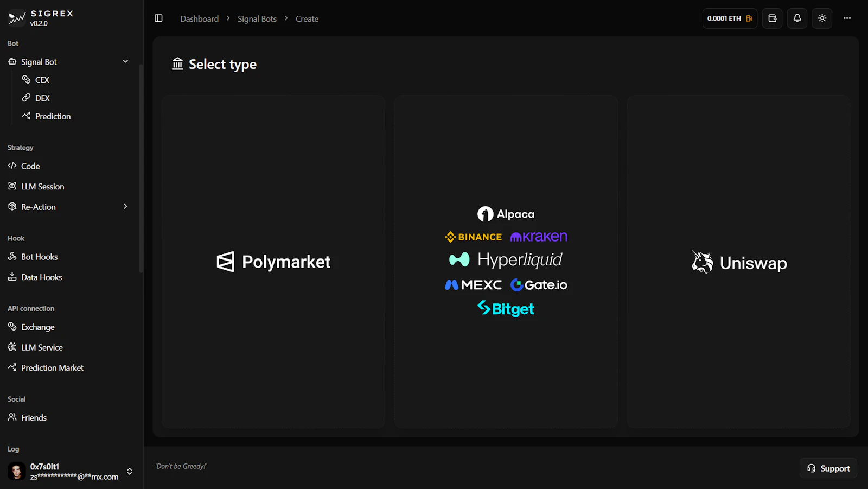Click the Sigrex logo
This screenshot has height=489, width=868.
[x=17, y=18]
